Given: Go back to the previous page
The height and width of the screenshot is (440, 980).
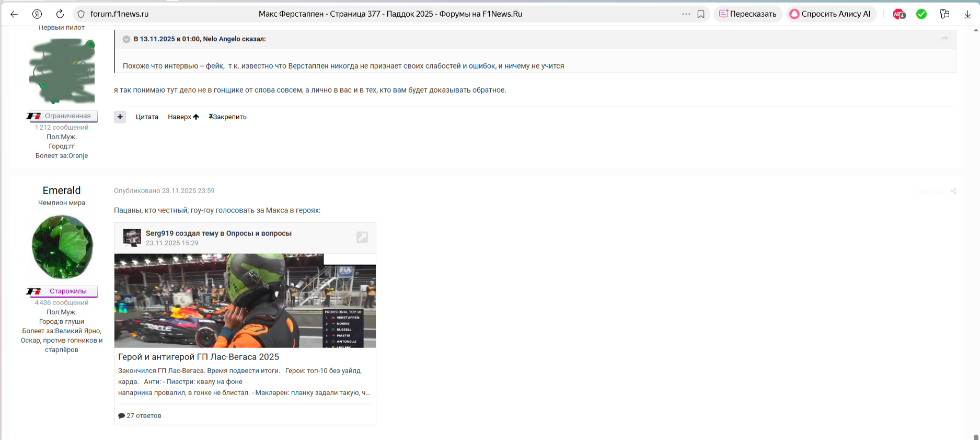Looking at the screenshot, I should coord(14,14).
